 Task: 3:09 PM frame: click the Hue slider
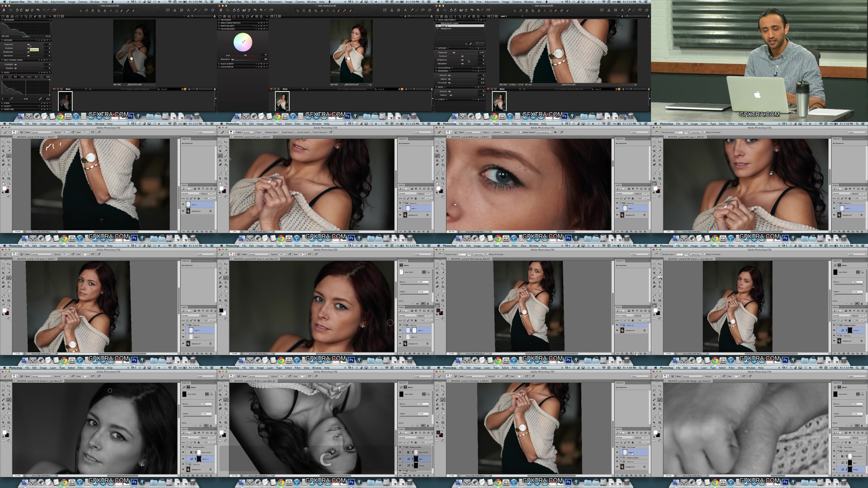[x=245, y=55]
